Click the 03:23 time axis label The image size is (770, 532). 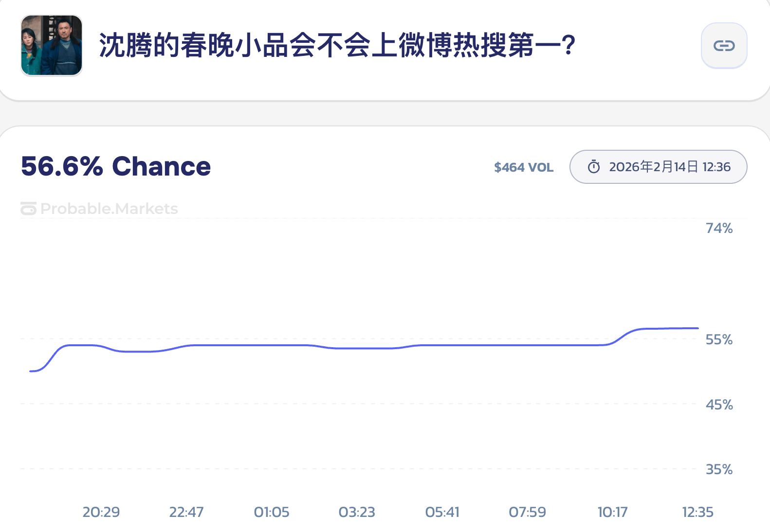[x=357, y=512]
